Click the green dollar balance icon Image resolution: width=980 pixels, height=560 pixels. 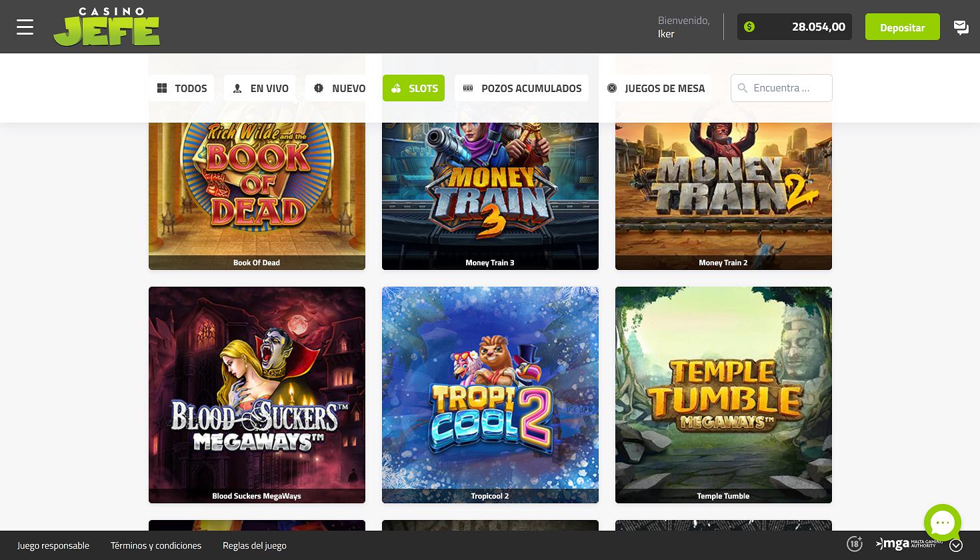[x=749, y=27]
